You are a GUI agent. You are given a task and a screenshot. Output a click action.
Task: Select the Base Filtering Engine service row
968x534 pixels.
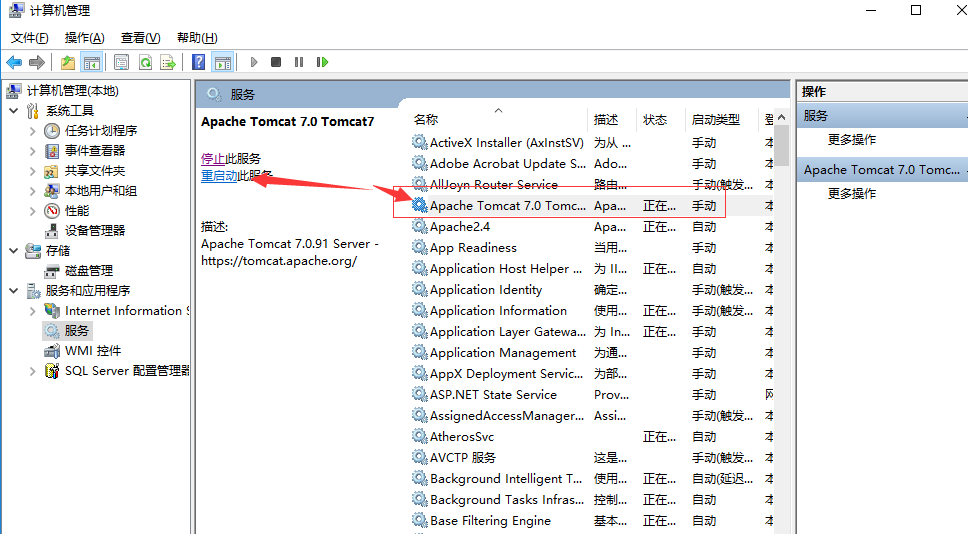[x=591, y=520]
